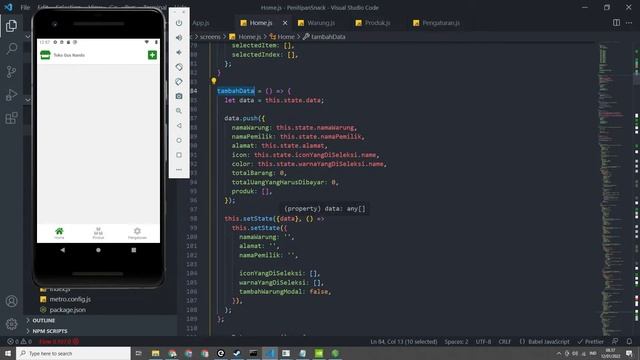This screenshot has width=640, height=360.
Task: Activate the emulator zoom tool
Action: click(x=179, y=111)
